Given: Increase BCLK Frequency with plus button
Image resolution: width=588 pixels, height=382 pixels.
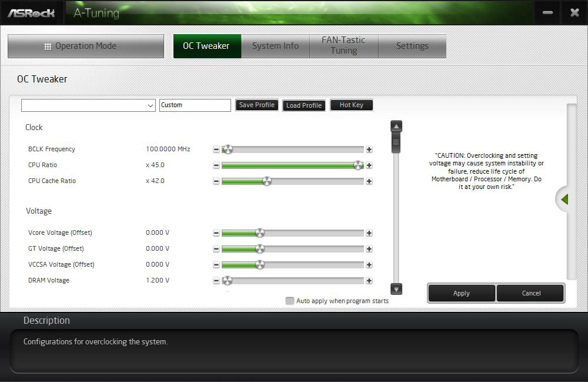Looking at the screenshot, I should point(369,150).
